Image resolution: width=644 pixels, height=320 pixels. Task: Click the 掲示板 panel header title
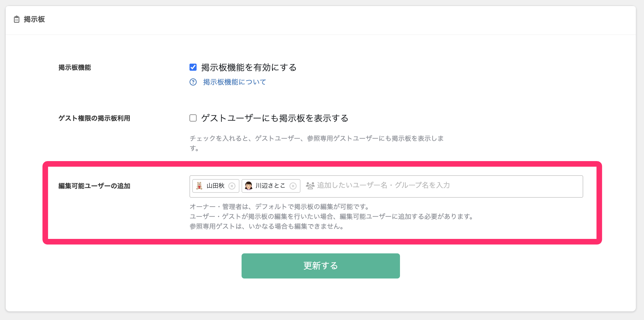(34, 19)
